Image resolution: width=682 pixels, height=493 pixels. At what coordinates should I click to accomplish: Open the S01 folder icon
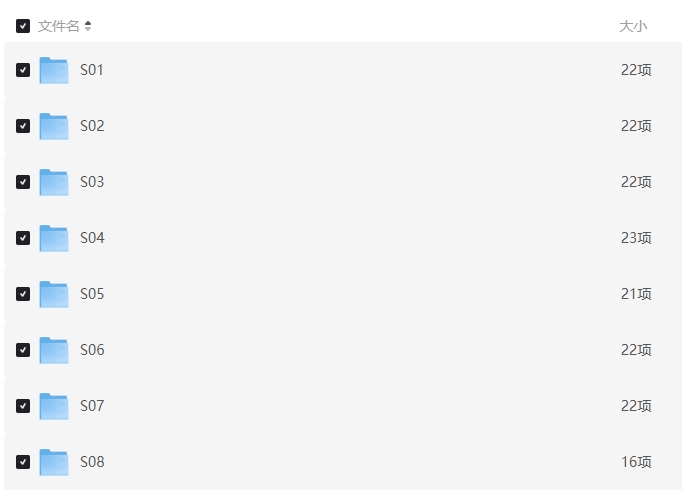click(x=54, y=70)
